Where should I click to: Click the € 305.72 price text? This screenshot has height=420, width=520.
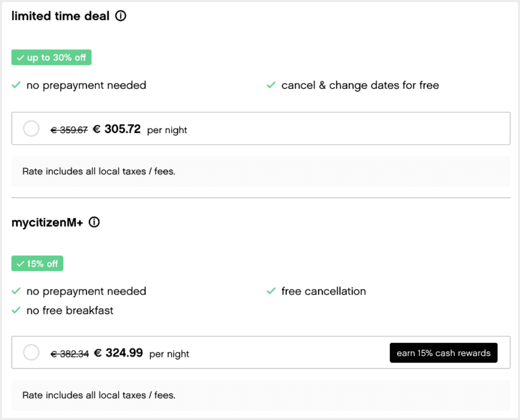[117, 128]
